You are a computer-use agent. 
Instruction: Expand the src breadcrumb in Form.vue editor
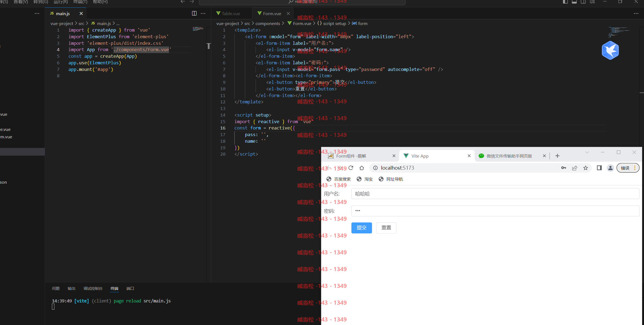click(247, 23)
